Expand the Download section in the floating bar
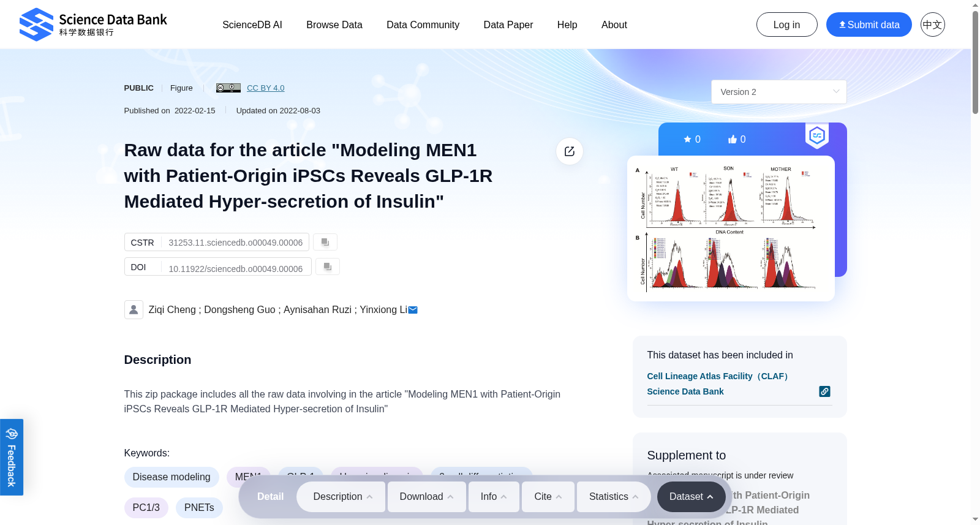Screen dimensions: 980x525 [x=426, y=497]
